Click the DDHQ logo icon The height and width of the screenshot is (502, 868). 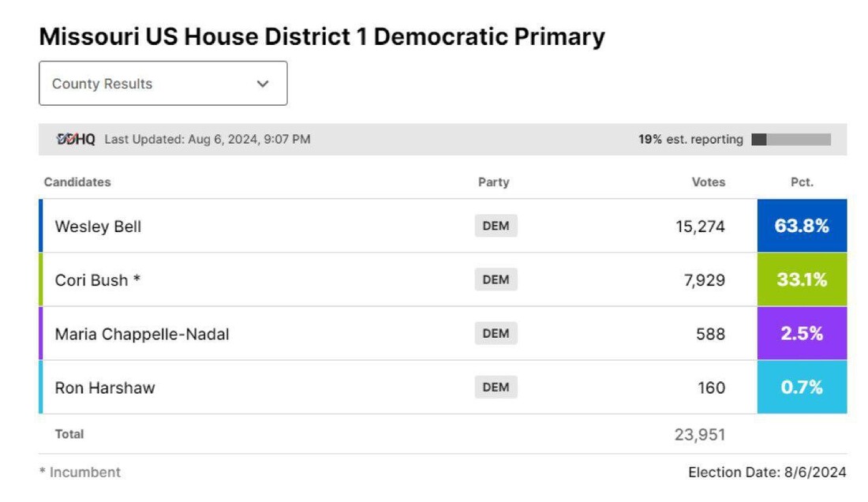[76, 140]
